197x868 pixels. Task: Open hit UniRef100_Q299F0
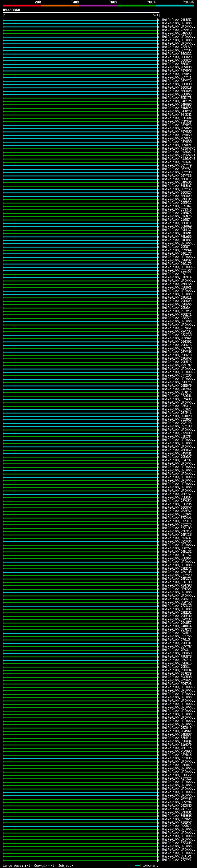click(x=177, y=30)
